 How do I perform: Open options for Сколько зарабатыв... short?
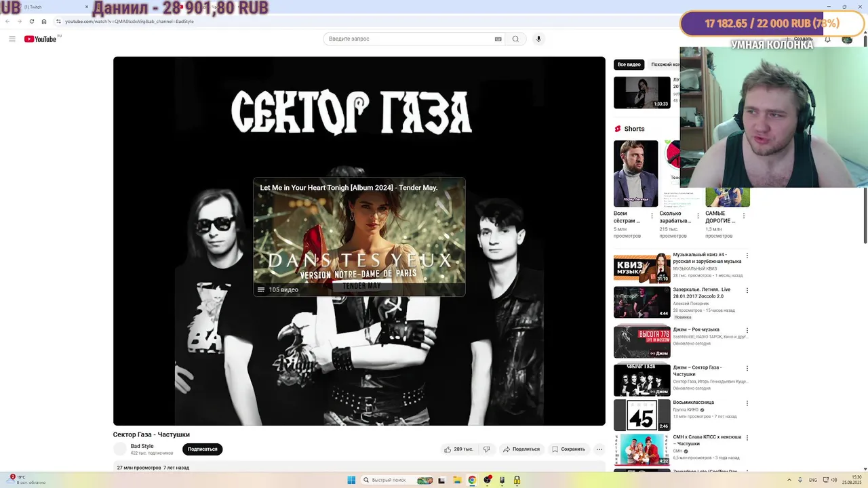(698, 216)
